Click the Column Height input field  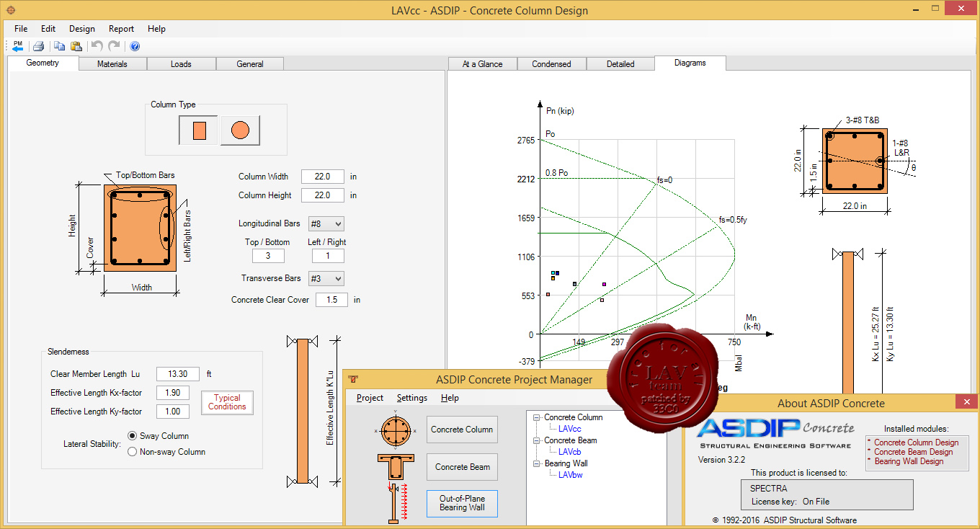coord(322,195)
